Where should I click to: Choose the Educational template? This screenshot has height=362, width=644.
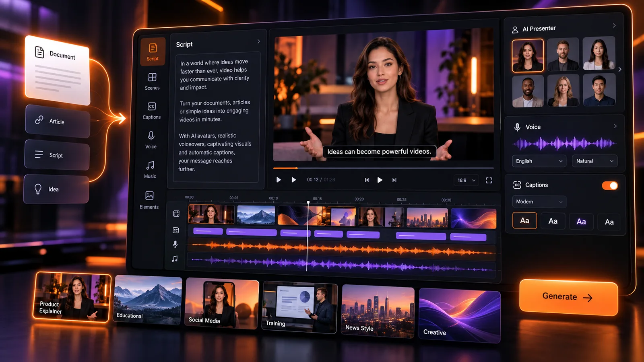148,300
